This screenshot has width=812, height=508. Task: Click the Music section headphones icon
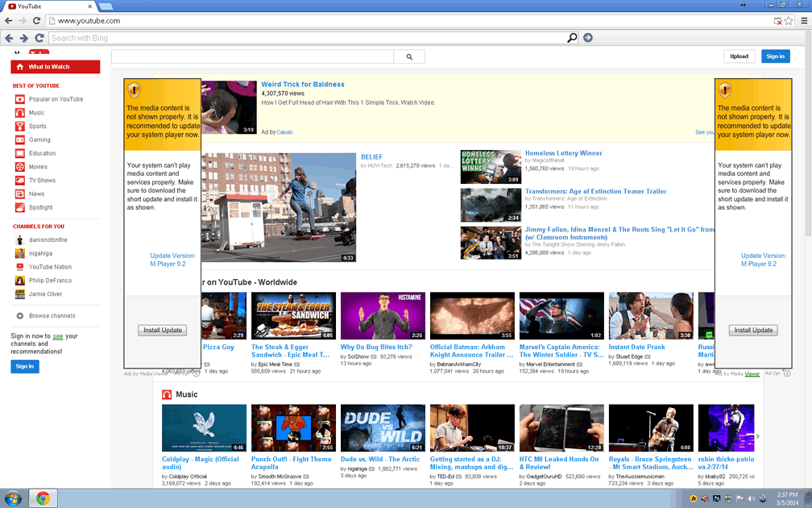point(167,394)
